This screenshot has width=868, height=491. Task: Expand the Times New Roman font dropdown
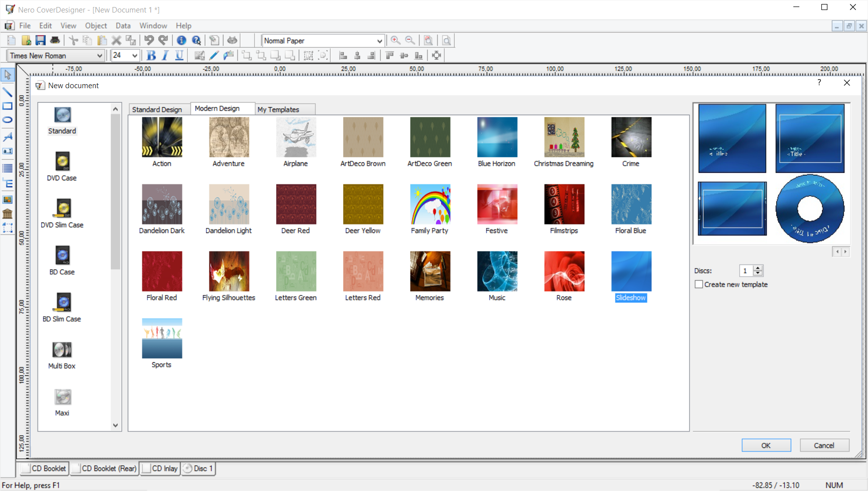(x=99, y=56)
